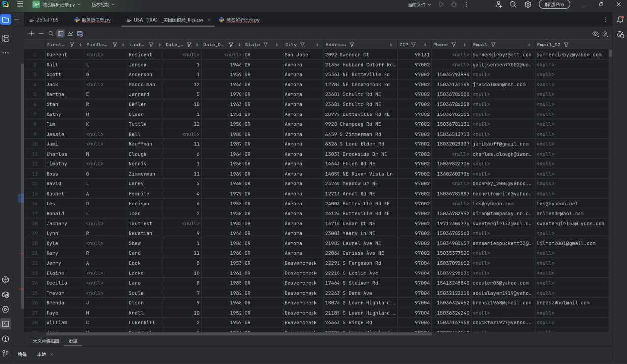Open the Services tool window
Screen dimensions: 627x364
[6, 309]
